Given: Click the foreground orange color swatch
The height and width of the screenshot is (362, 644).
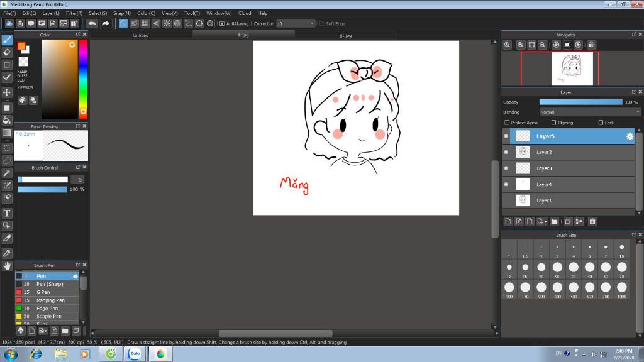Looking at the screenshot, I should coord(22,47).
